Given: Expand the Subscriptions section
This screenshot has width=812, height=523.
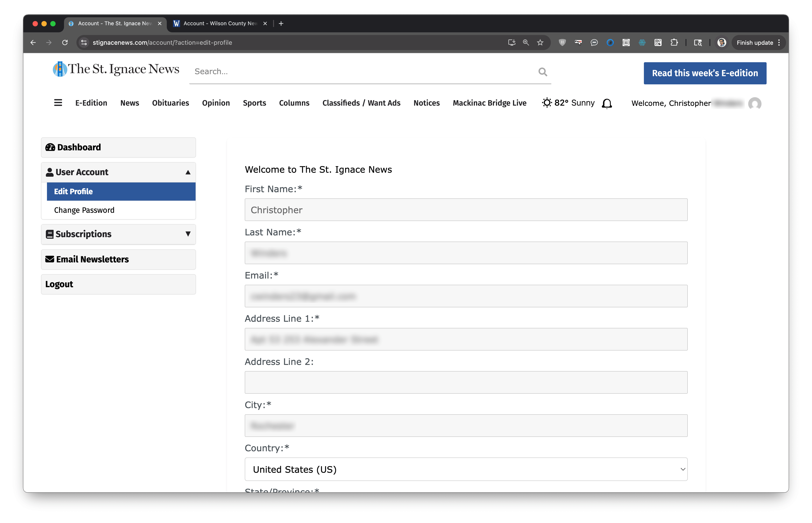Looking at the screenshot, I should (118, 234).
